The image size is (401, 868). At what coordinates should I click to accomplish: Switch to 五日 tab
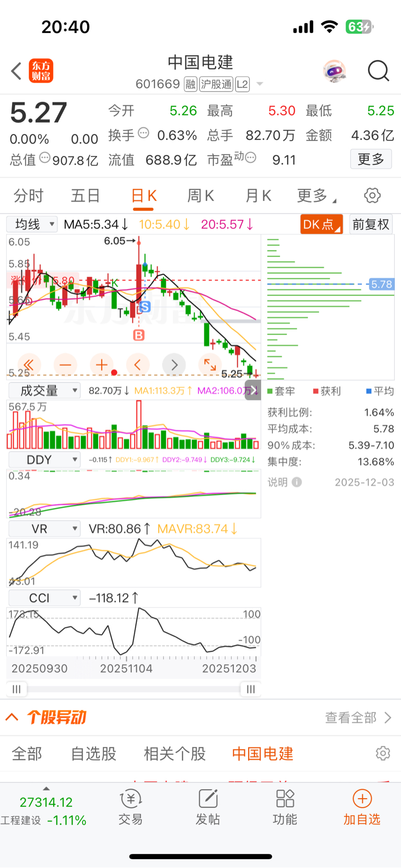[86, 196]
